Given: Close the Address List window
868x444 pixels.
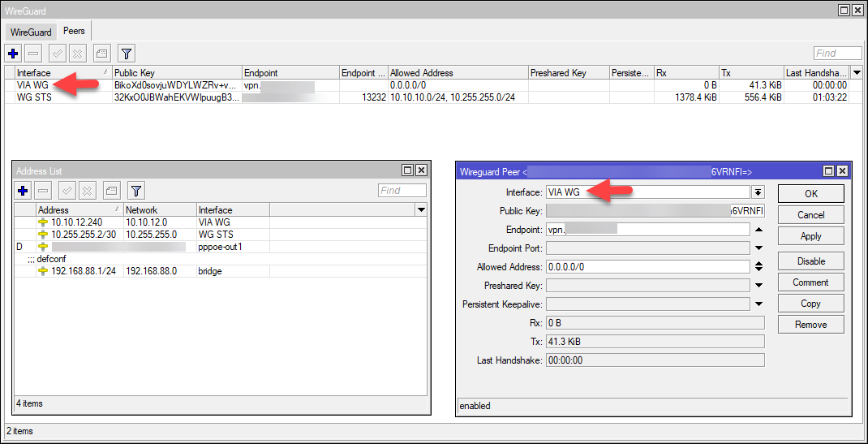Looking at the screenshot, I should point(421,170).
